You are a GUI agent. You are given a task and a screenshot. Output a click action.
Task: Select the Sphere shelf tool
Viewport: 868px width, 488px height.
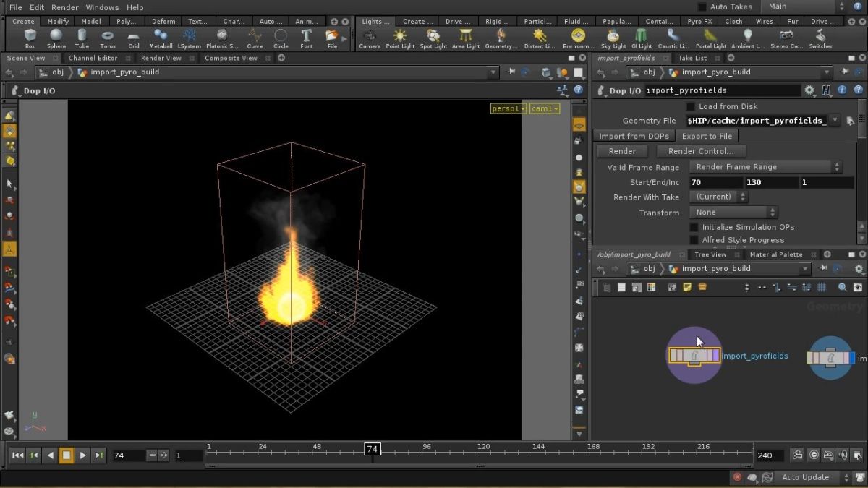click(56, 38)
